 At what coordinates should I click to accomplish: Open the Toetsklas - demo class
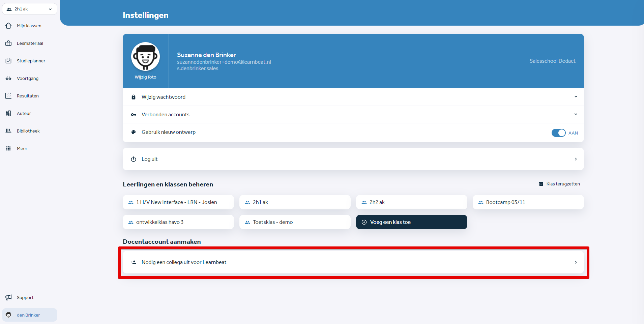coord(294,222)
